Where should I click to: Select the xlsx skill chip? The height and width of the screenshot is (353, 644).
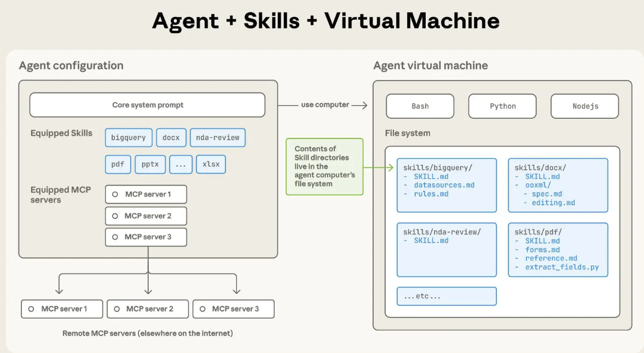[211, 164]
